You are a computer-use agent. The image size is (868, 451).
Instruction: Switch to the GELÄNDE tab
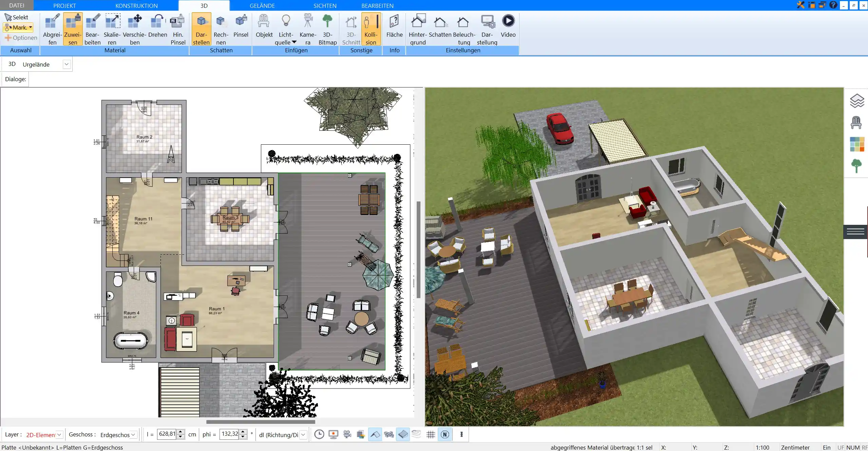point(262,5)
